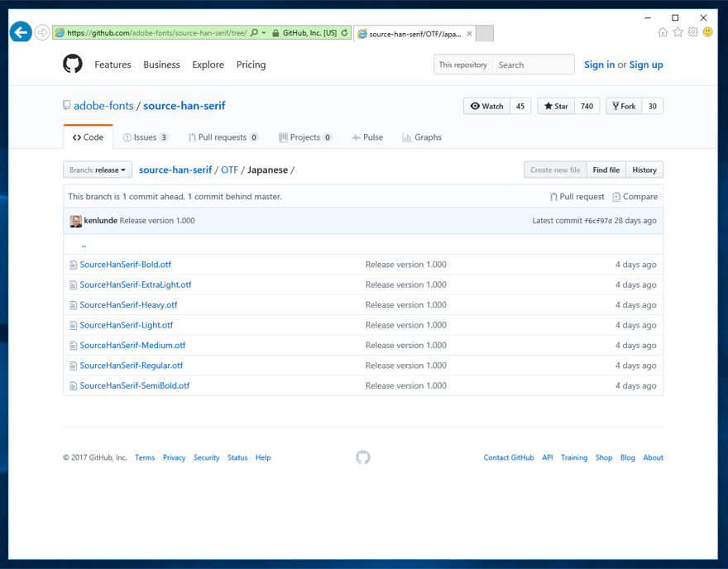Click source-han-serif in the breadcrumb path

click(175, 170)
